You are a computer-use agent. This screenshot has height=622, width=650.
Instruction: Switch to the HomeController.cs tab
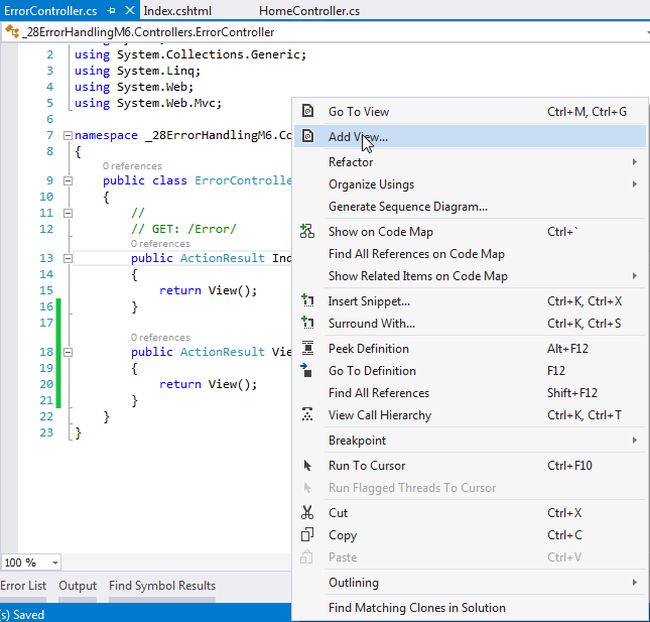tap(309, 10)
